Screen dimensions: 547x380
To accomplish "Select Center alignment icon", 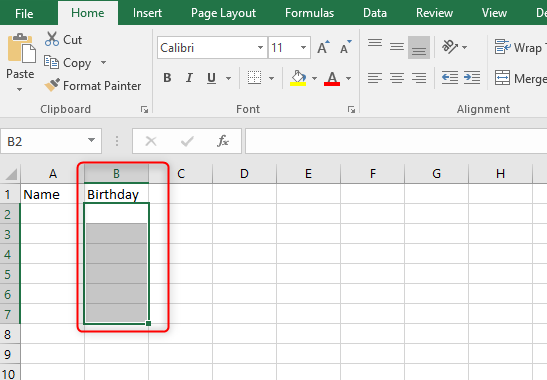I will coord(397,77).
